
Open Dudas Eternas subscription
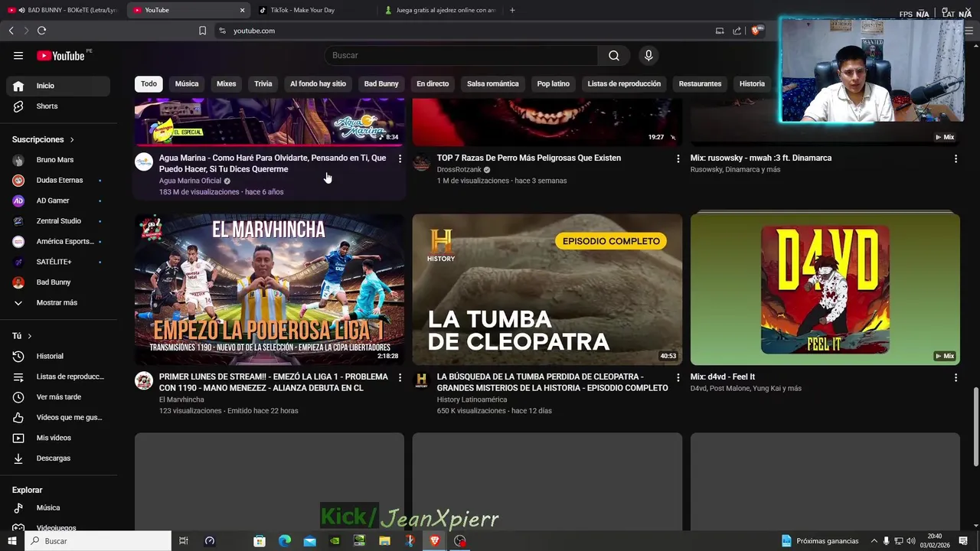(x=58, y=181)
